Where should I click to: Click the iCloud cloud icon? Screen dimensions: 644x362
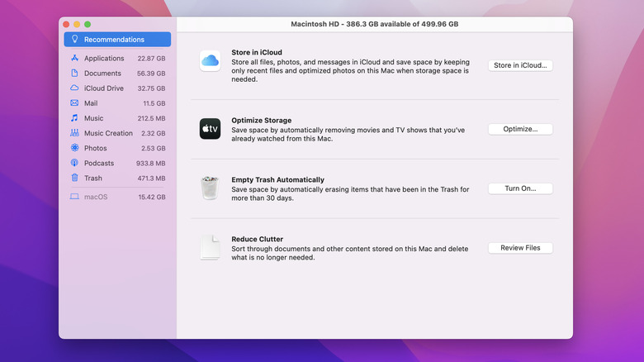click(x=210, y=60)
